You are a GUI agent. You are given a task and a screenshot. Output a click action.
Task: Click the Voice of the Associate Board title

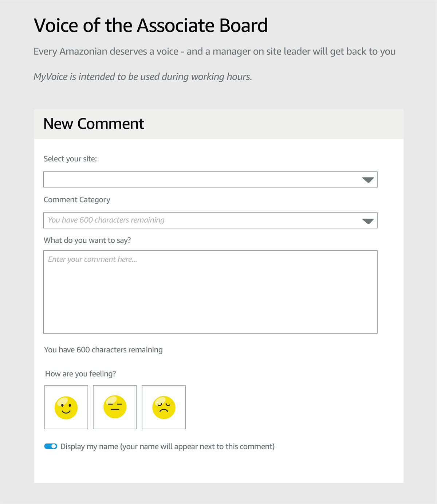click(151, 26)
